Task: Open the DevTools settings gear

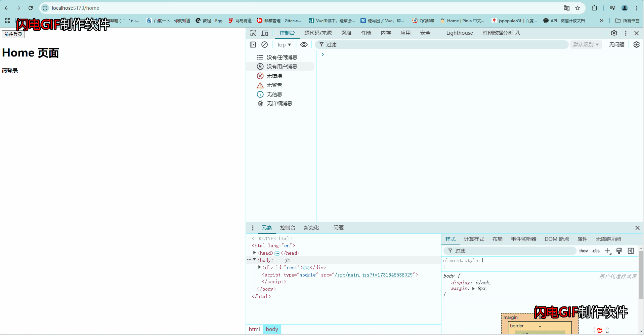Action: [x=614, y=33]
